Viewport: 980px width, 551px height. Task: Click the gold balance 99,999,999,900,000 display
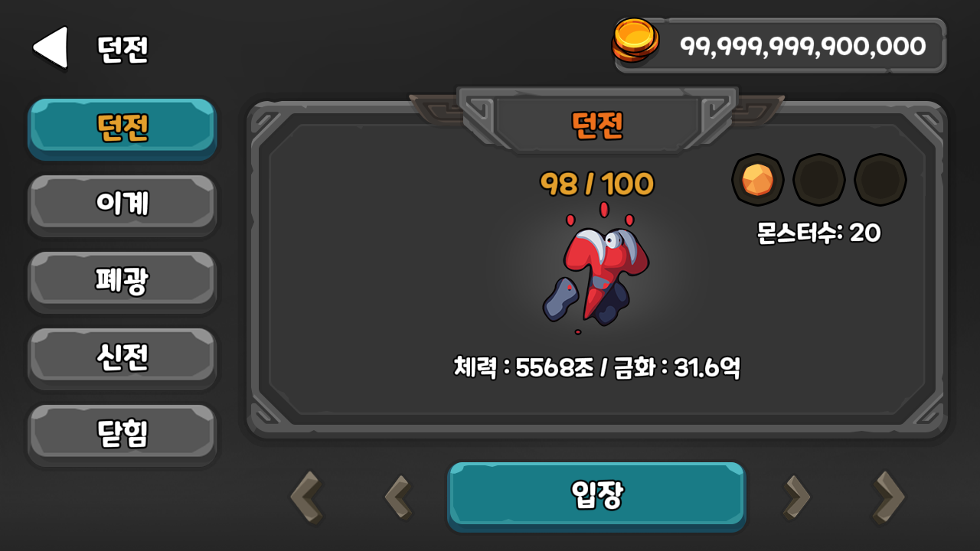(x=803, y=46)
